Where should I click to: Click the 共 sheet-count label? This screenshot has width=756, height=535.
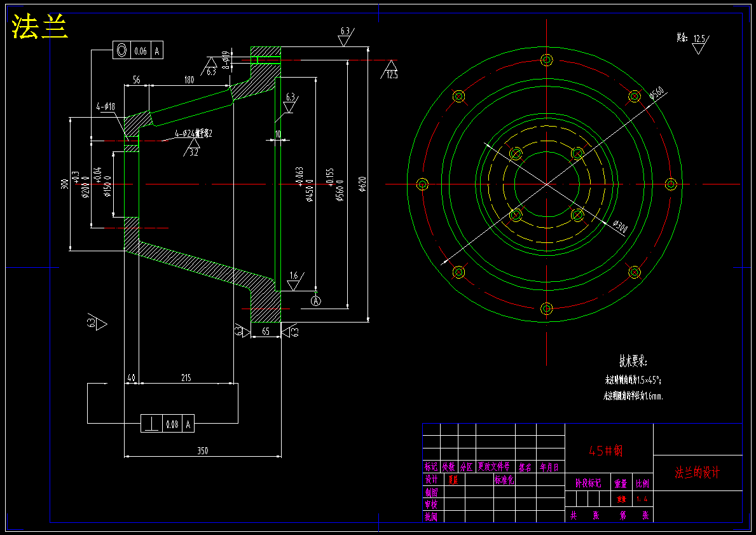(x=574, y=516)
